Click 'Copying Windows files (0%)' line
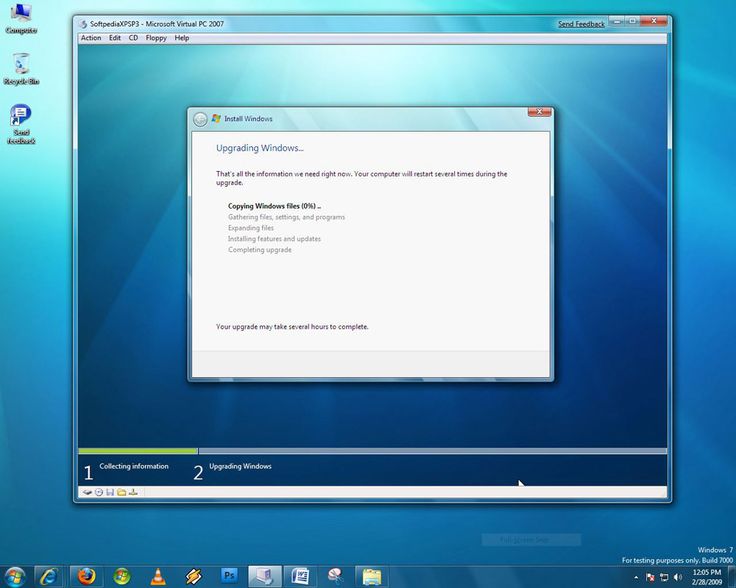Viewport: 736px width, 588px height. tap(274, 206)
